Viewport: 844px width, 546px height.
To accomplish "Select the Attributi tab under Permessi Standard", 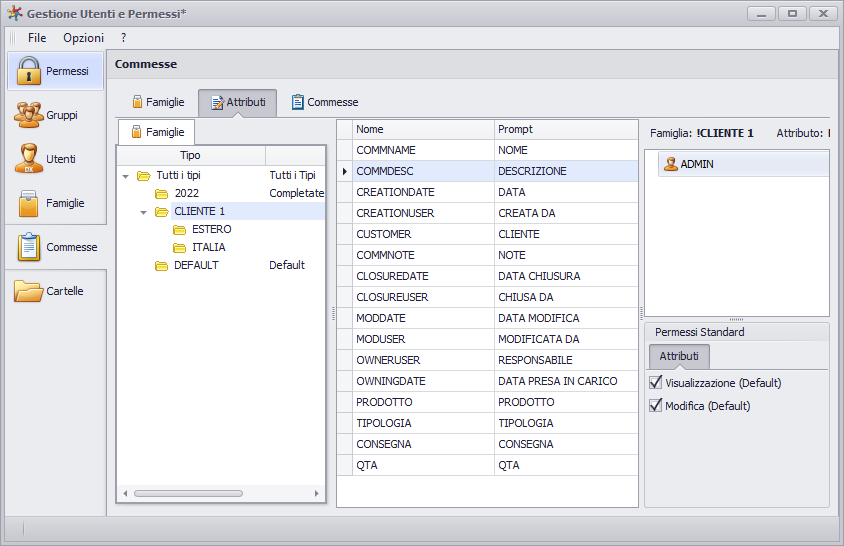I will (679, 356).
